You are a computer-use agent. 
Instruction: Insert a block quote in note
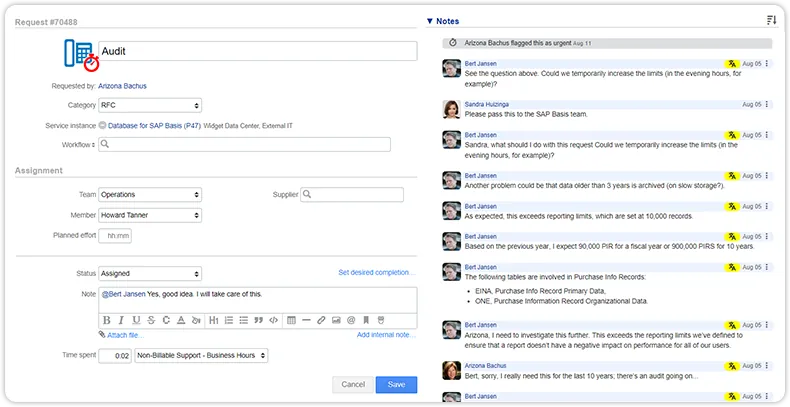[x=258, y=320]
